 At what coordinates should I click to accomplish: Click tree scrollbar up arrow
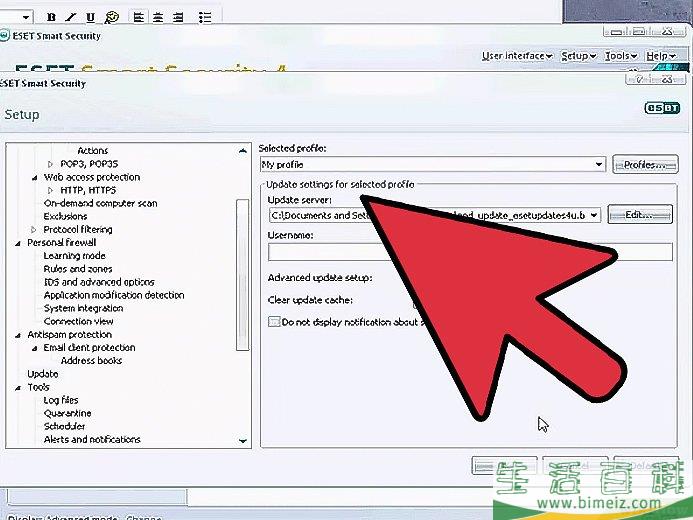243,151
